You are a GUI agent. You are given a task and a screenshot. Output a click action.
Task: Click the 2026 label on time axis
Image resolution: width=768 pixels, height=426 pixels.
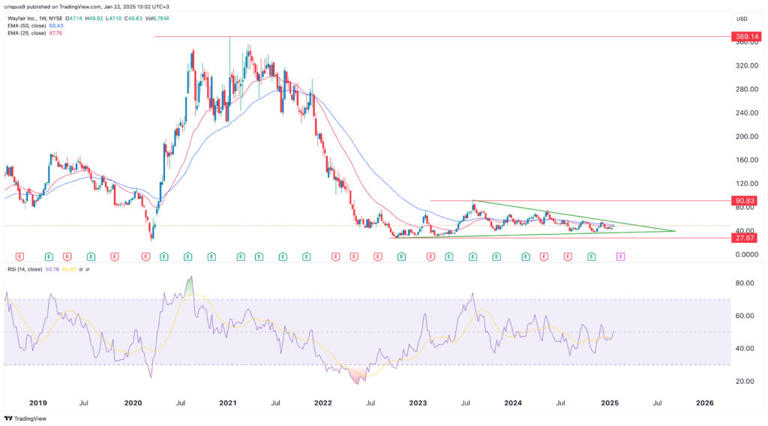[x=704, y=402]
